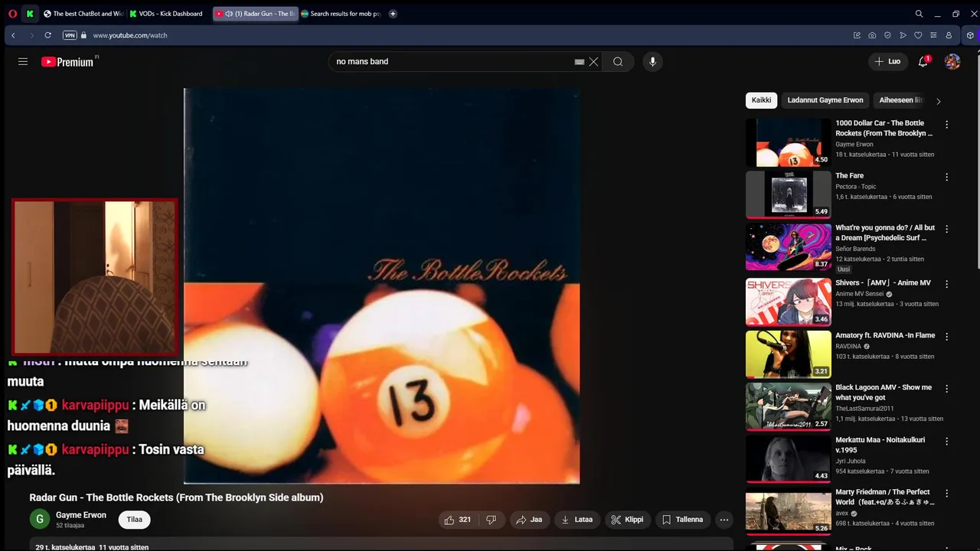Toggle the Opera VPN badge
This screenshot has height=551, width=980.
pyautogui.click(x=70, y=35)
